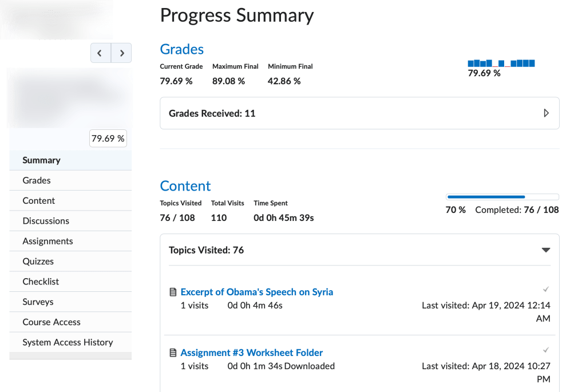Screen dimensions: 586x392
Task: Expand the Grades Received: 11 panel
Action: point(545,113)
